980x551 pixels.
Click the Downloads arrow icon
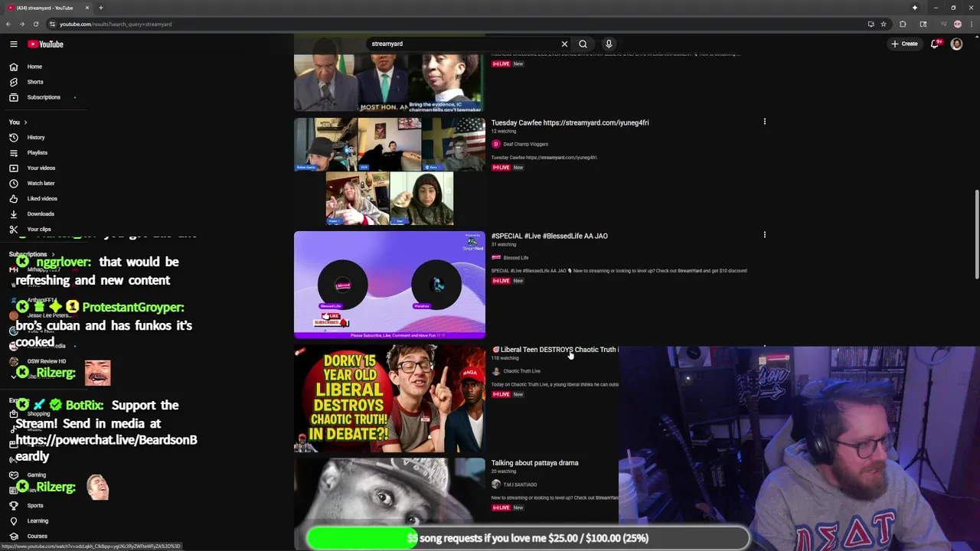[x=13, y=214]
